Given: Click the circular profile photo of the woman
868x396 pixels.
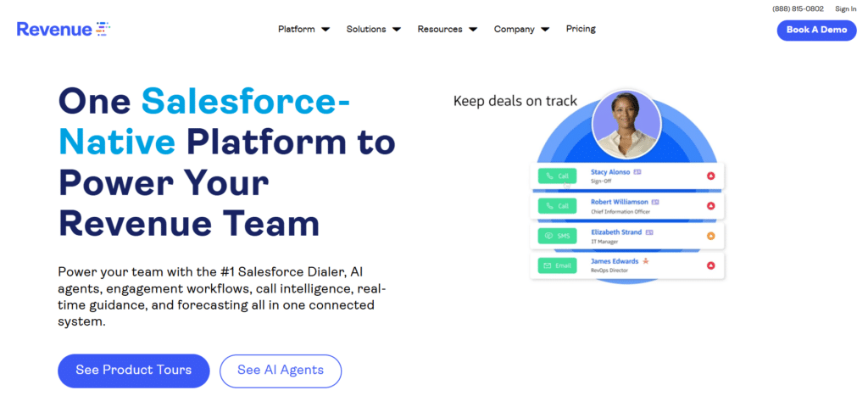Looking at the screenshot, I should [626, 124].
